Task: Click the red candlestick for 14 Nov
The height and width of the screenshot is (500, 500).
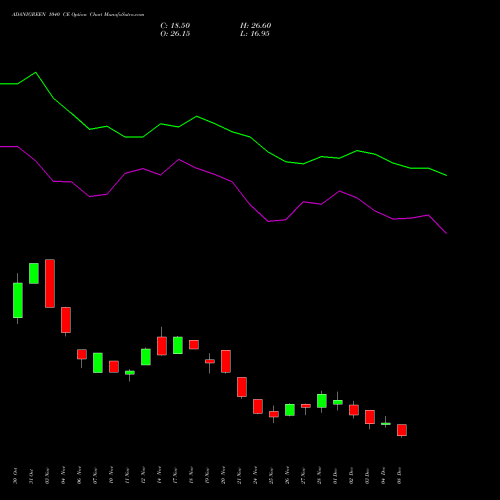Action: point(162,346)
